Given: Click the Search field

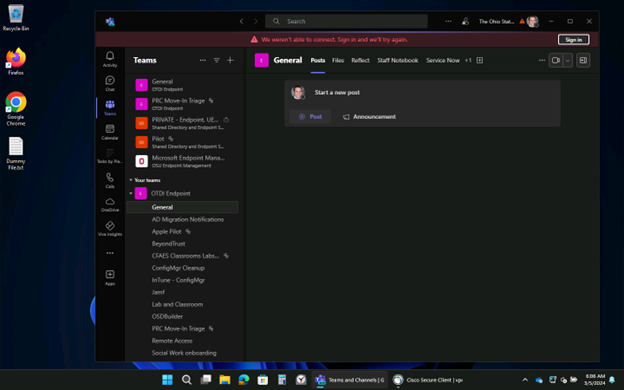Looking at the screenshot, I should point(346,21).
